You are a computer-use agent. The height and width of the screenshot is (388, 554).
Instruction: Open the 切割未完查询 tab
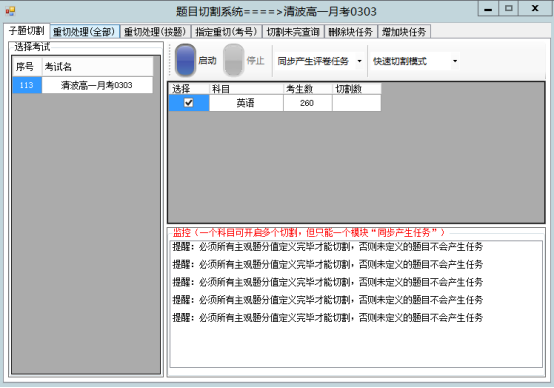293,32
